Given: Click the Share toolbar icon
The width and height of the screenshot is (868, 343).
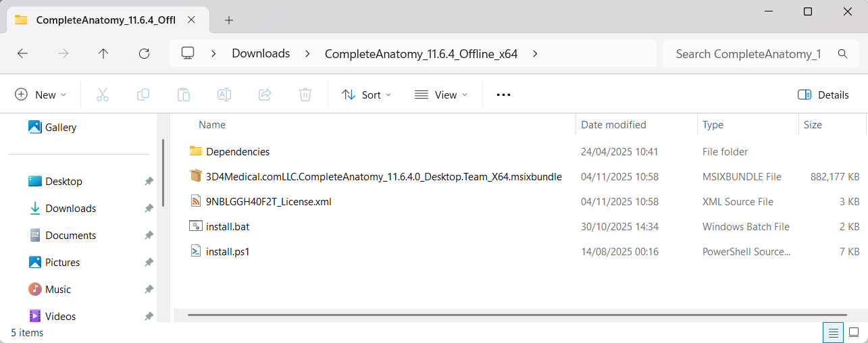Looking at the screenshot, I should point(265,95).
